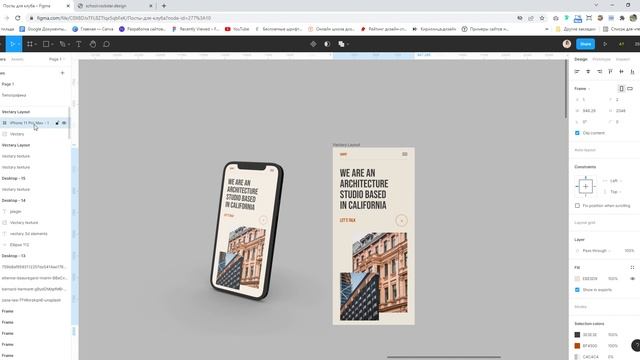
Task: Click the EEE5DB fill color swatch
Action: pyautogui.click(x=577, y=279)
